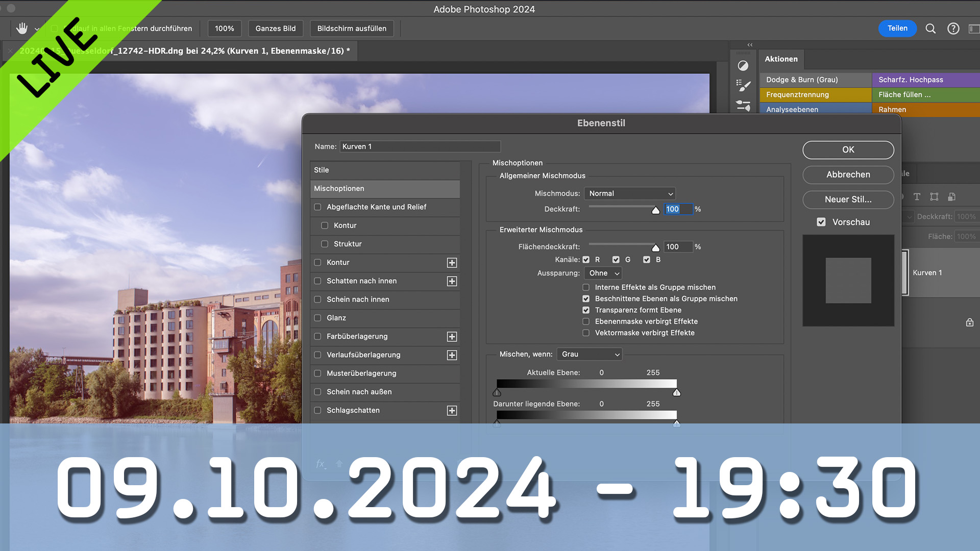Enable the Musterüberlagerung checkbox
The width and height of the screenshot is (980, 551).
coord(317,373)
